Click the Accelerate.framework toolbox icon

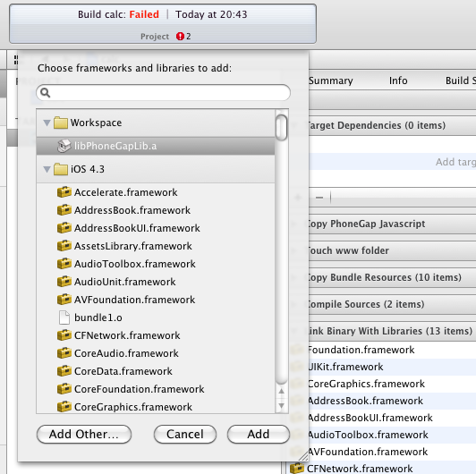click(64, 192)
